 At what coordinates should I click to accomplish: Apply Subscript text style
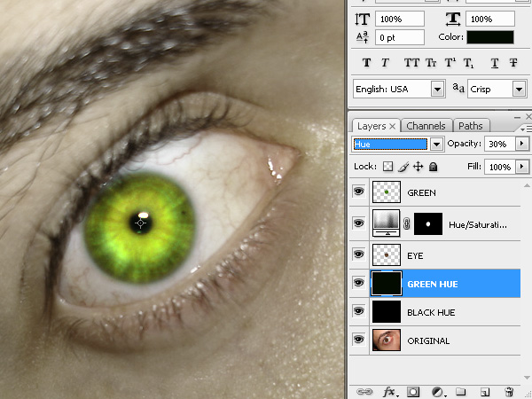coord(468,63)
